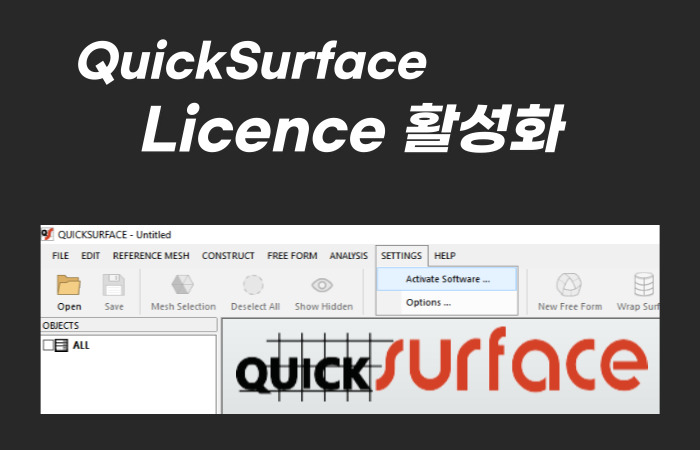The height and width of the screenshot is (450, 700).
Task: Open the FILE menu
Action: coord(60,256)
